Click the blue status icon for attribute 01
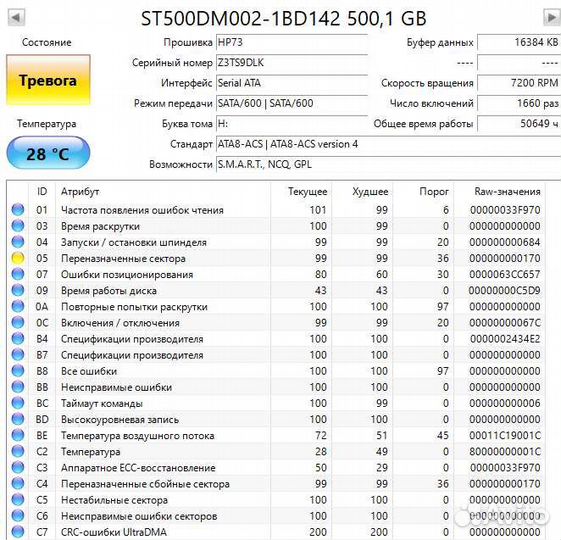 point(18,210)
